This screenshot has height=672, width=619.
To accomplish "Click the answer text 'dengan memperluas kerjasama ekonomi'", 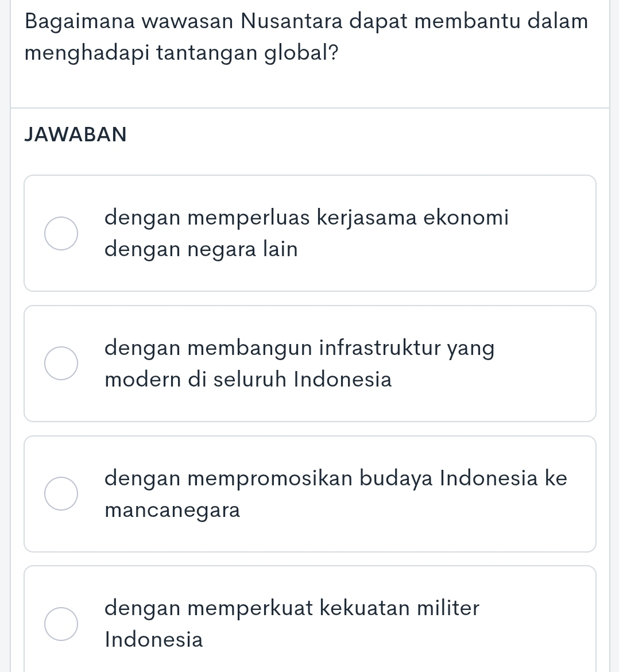I will click(x=307, y=218).
